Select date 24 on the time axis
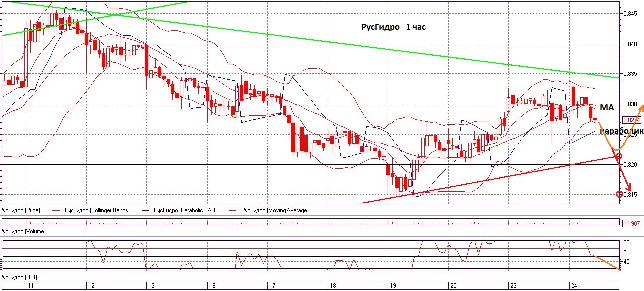The height and width of the screenshot is (291, 644). click(x=574, y=286)
